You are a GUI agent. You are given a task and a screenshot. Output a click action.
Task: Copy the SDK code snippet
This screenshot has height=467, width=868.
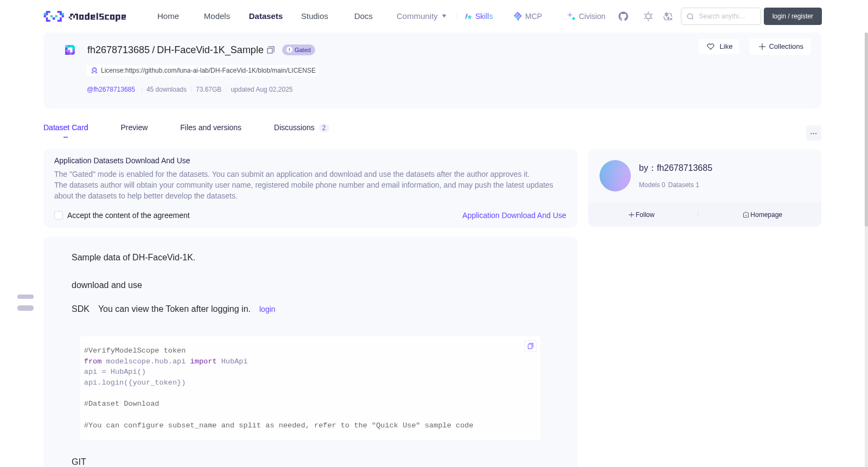coord(531,346)
